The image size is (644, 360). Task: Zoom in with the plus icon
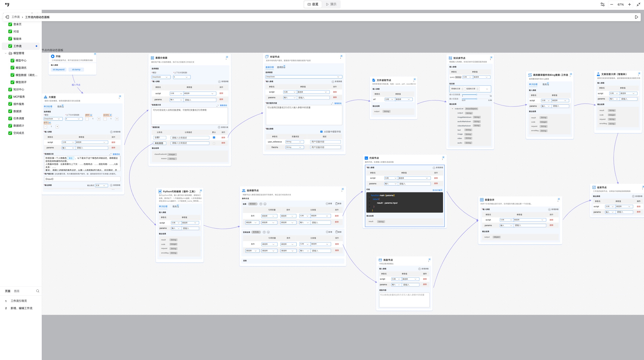click(x=629, y=4)
